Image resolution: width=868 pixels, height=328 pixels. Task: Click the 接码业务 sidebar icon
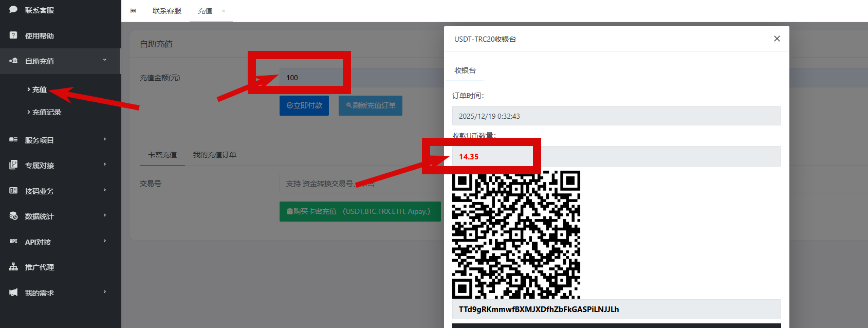click(13, 191)
